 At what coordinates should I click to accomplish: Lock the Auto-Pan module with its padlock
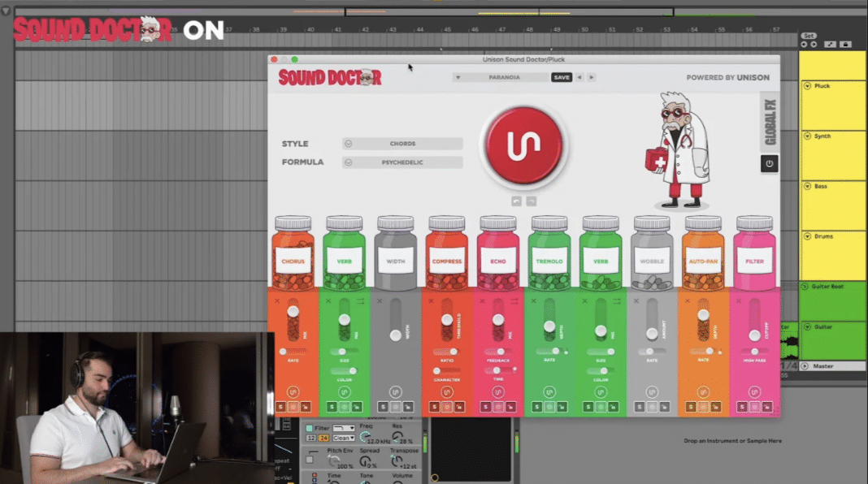tap(716, 407)
